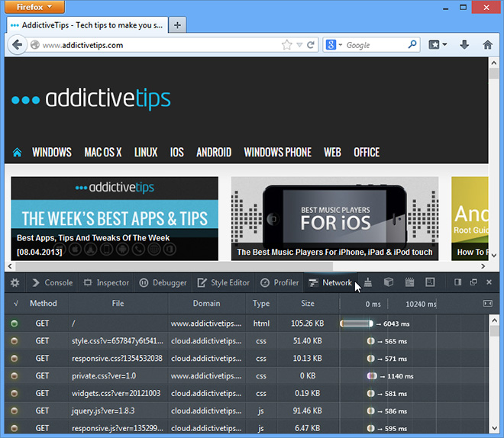
Task: Reload the page with the refresh icon
Action: tap(311, 44)
